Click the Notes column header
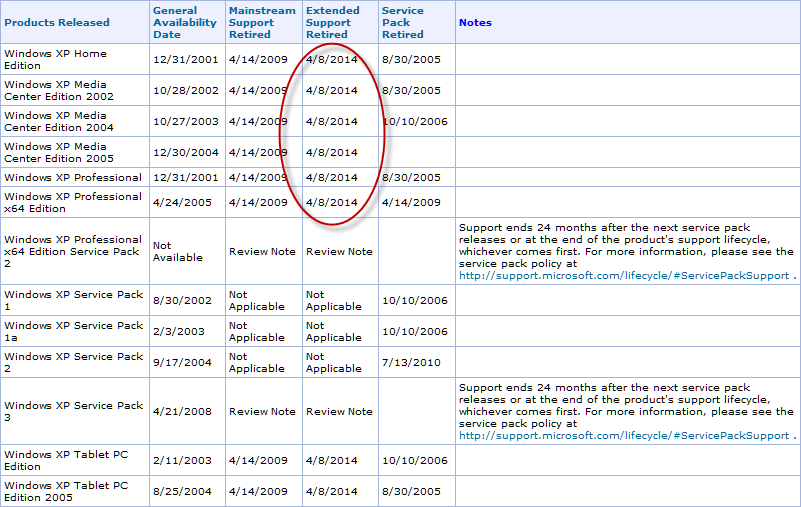 [x=475, y=22]
